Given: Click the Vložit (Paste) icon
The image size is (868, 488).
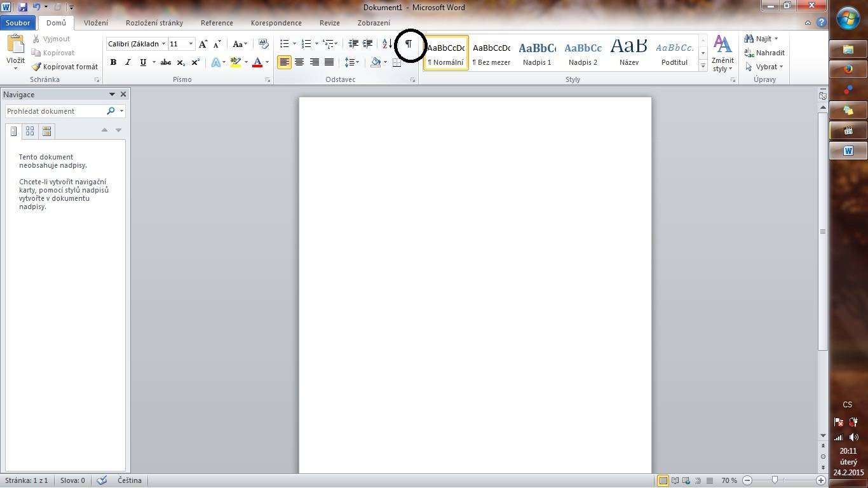Looking at the screenshot, I should pos(15,44).
